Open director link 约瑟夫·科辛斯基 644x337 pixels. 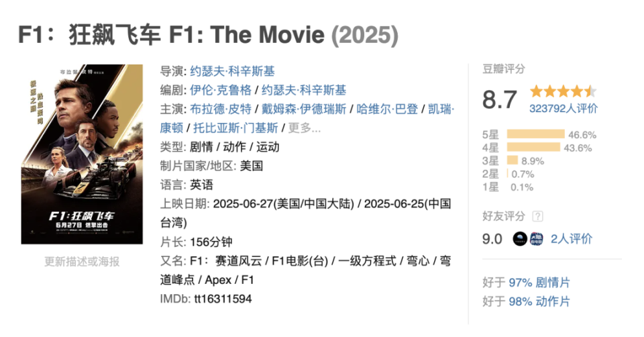pyautogui.click(x=232, y=71)
